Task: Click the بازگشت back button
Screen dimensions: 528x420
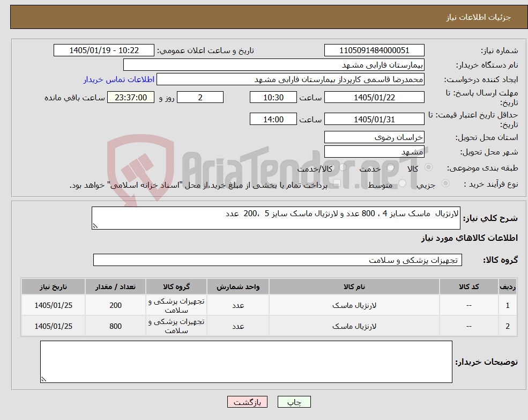Action: click(247, 402)
